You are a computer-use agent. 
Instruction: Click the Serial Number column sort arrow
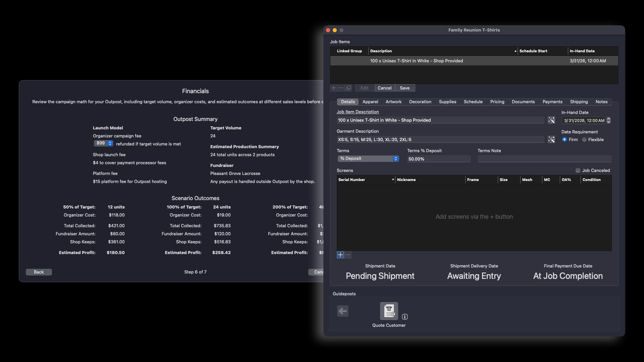click(x=393, y=180)
